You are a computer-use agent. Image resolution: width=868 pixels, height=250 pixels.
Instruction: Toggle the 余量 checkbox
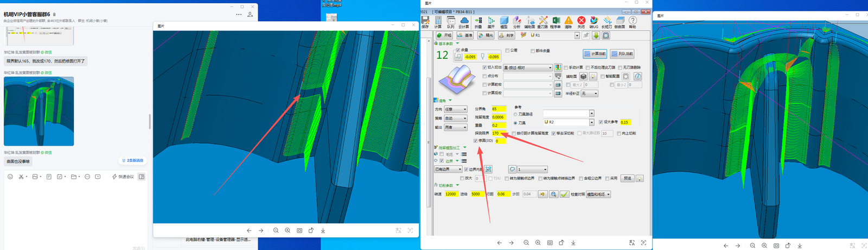[458, 50]
